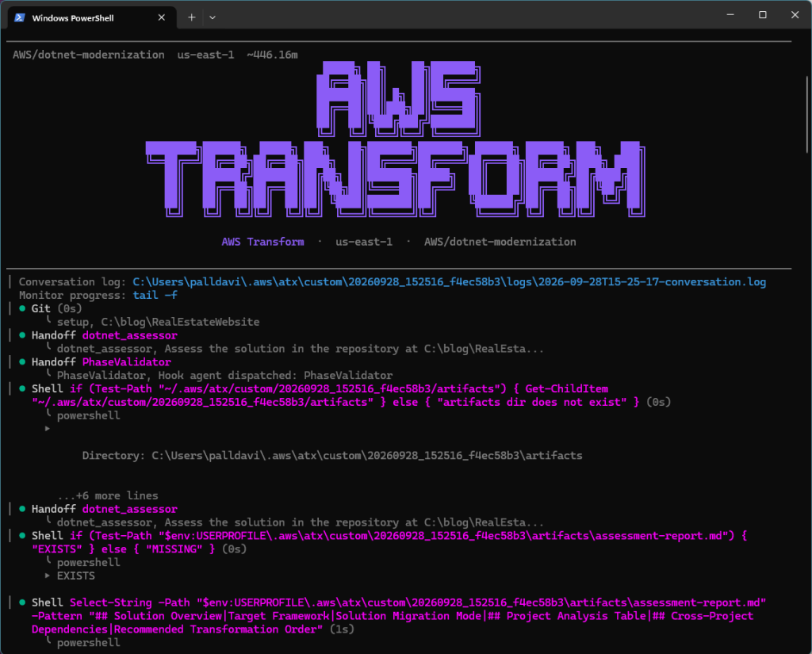Click the 'EXISTS' output text

pyautogui.click(x=75, y=576)
